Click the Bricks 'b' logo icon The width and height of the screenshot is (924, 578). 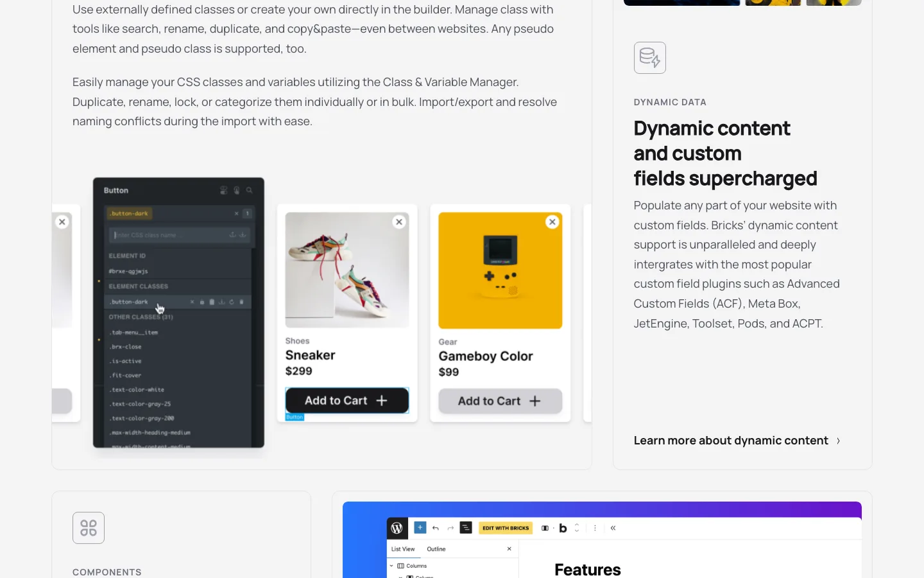pyautogui.click(x=563, y=528)
